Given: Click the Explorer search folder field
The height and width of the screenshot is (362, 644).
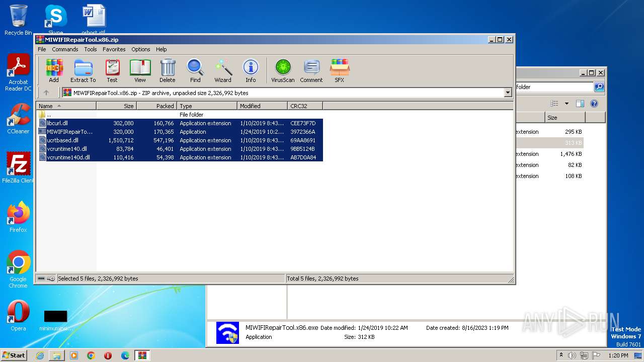Looking at the screenshot, I should (x=554, y=87).
